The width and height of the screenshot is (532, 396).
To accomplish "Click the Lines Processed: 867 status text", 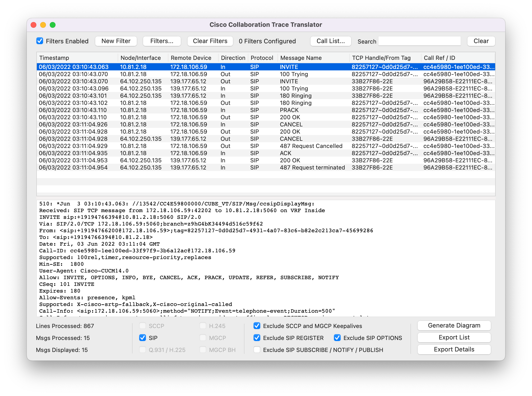I will (65, 326).
